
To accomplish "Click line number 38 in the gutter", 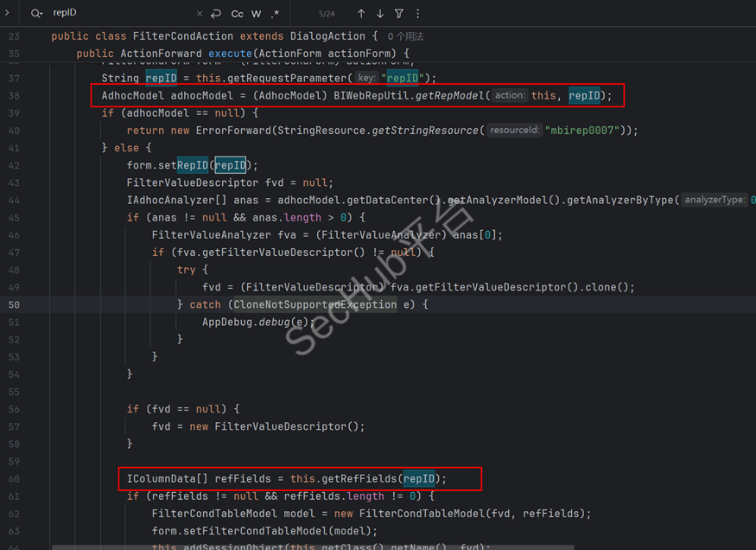I will [14, 95].
